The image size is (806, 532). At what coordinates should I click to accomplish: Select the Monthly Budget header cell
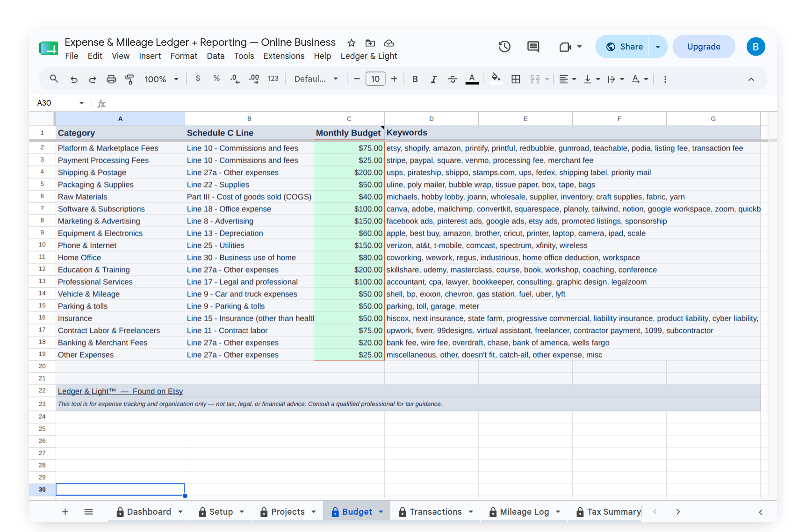[x=349, y=133]
